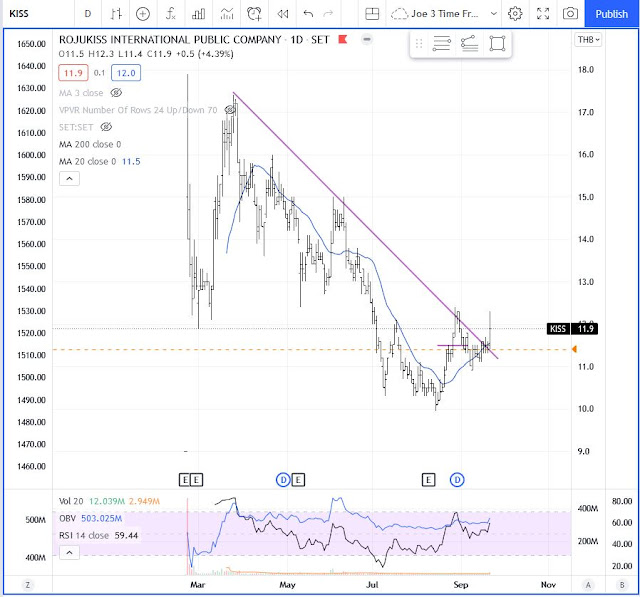This screenshot has width=640, height=597.
Task: Click the E earnings marker near May
Action: [298, 480]
